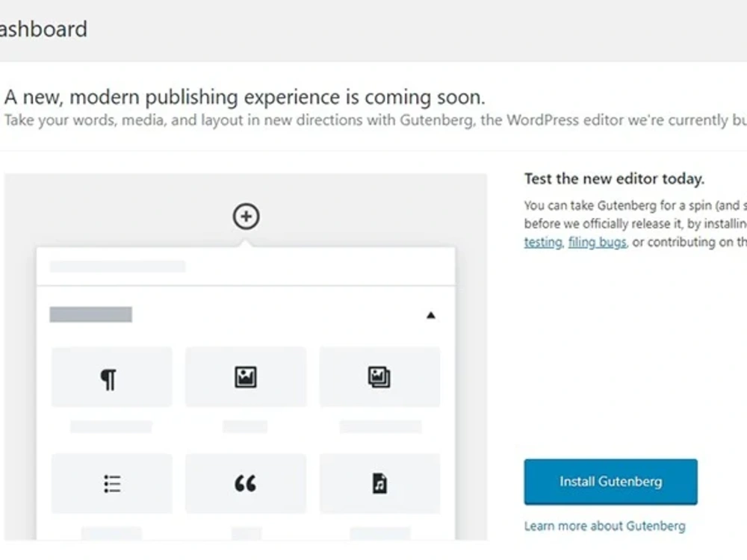Screen dimensions: 747x560
Task: Open the filing bugs link
Action: [x=596, y=242]
